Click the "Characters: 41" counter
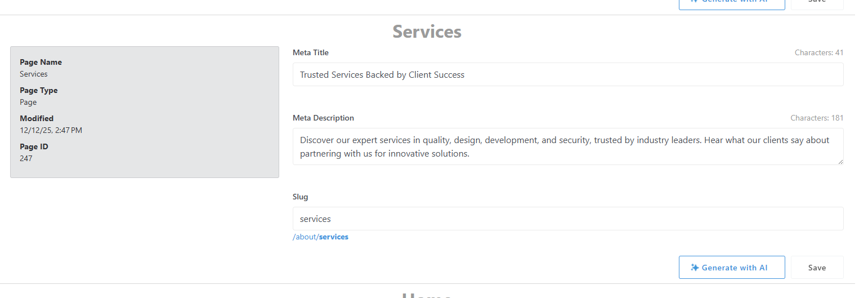Image resolution: width=868 pixels, height=298 pixels. tap(819, 53)
